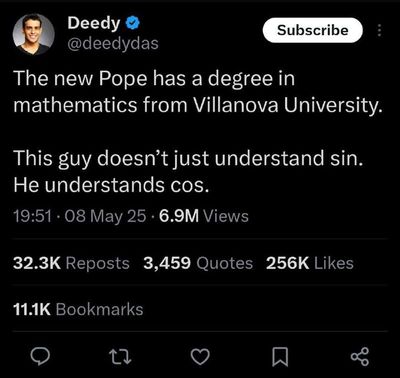Click the 19:51 08 May 25 timestamp

[x=80, y=216]
